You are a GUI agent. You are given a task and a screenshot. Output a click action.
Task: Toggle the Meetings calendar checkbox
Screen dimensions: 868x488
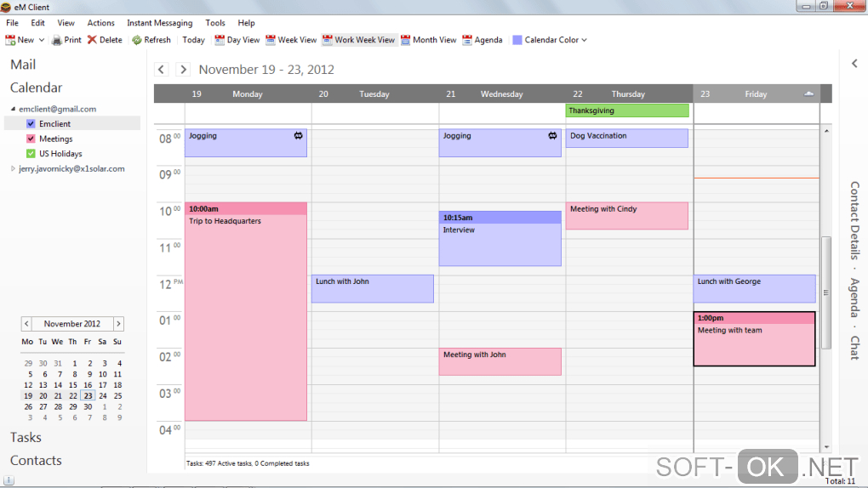click(x=31, y=139)
